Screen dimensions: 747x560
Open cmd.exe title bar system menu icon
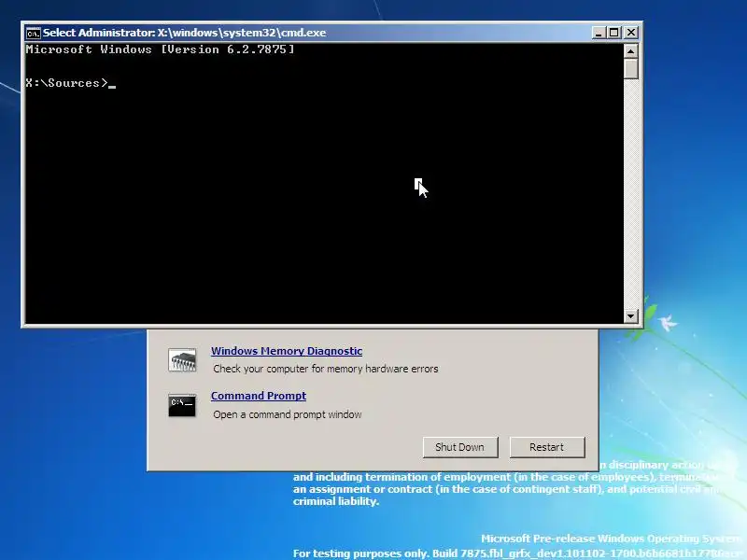[34, 33]
